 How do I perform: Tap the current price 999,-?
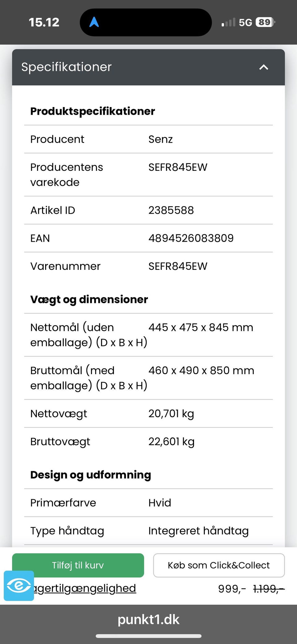pos(232,589)
